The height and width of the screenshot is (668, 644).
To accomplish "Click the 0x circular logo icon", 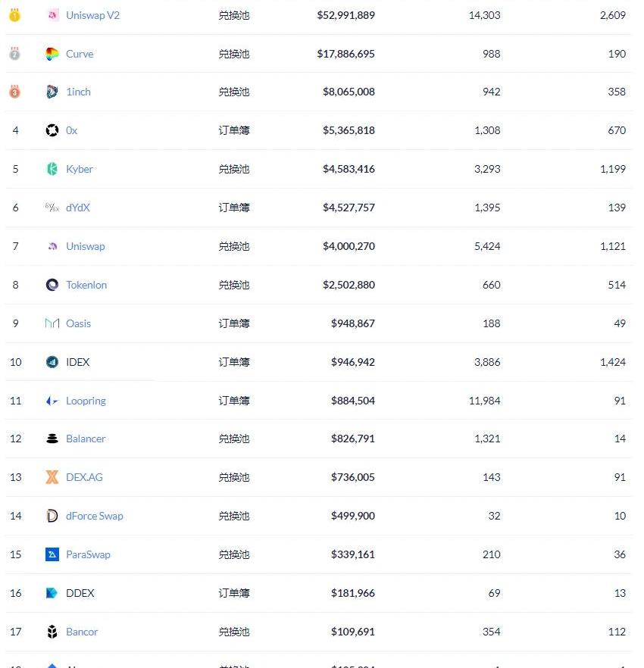I will [52, 130].
